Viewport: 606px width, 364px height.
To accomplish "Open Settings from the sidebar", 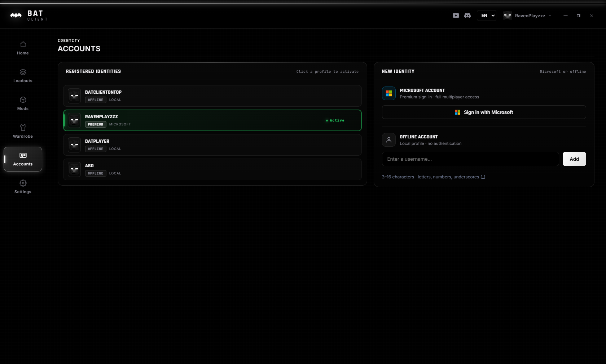I will (x=23, y=187).
